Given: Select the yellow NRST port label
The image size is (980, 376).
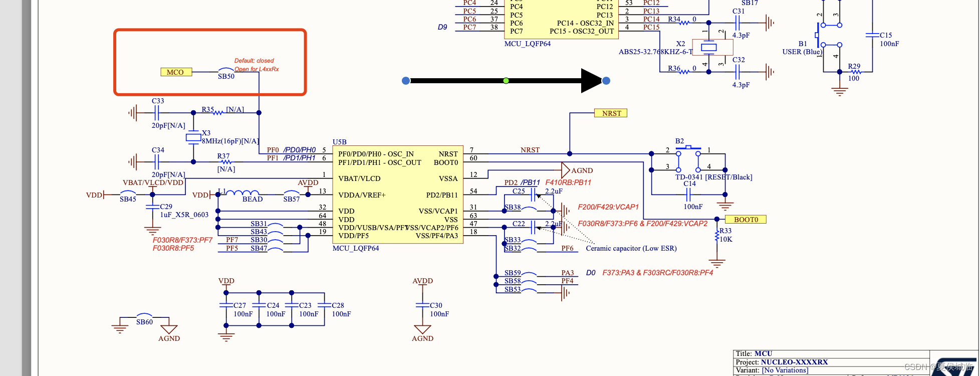Looking at the screenshot, I should (x=611, y=113).
